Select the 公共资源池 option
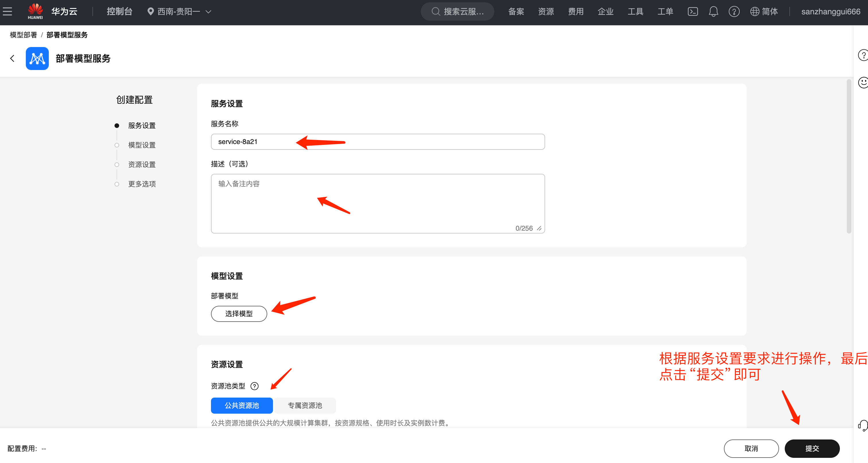The width and height of the screenshot is (868, 463). (x=242, y=405)
